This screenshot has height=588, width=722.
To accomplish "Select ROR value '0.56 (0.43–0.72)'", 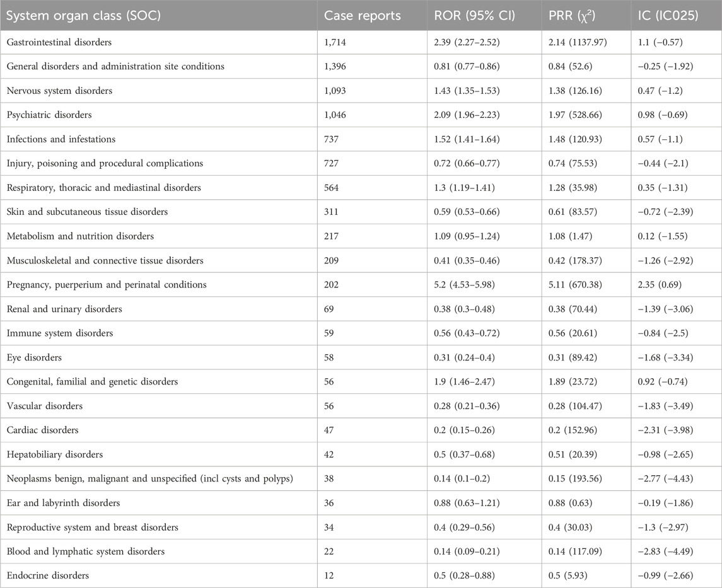I will click(x=467, y=333).
